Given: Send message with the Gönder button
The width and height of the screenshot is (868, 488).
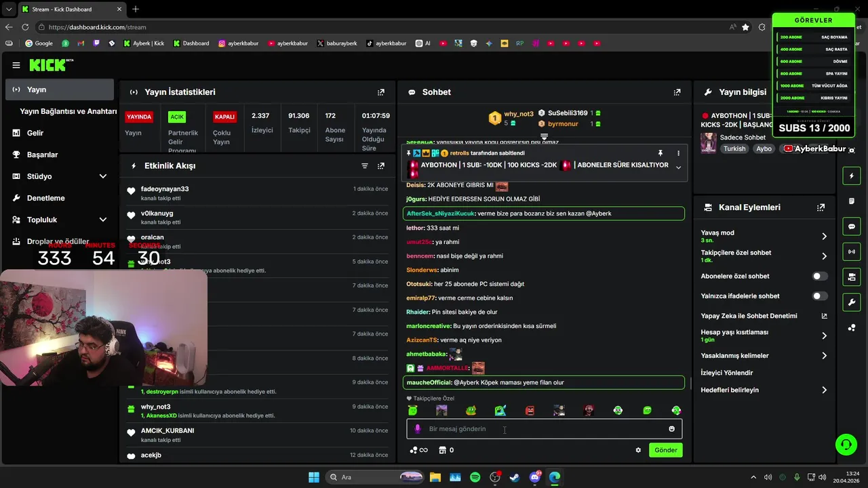Looking at the screenshot, I should click(665, 450).
